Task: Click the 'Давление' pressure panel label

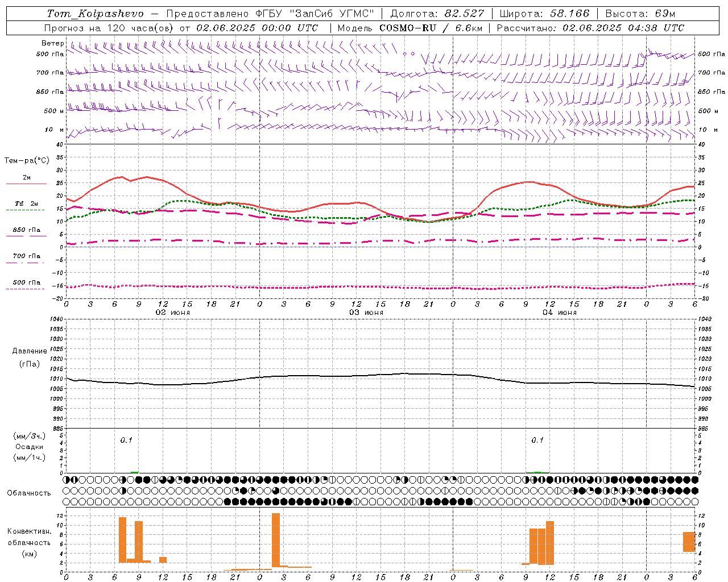Action: pyautogui.click(x=30, y=351)
